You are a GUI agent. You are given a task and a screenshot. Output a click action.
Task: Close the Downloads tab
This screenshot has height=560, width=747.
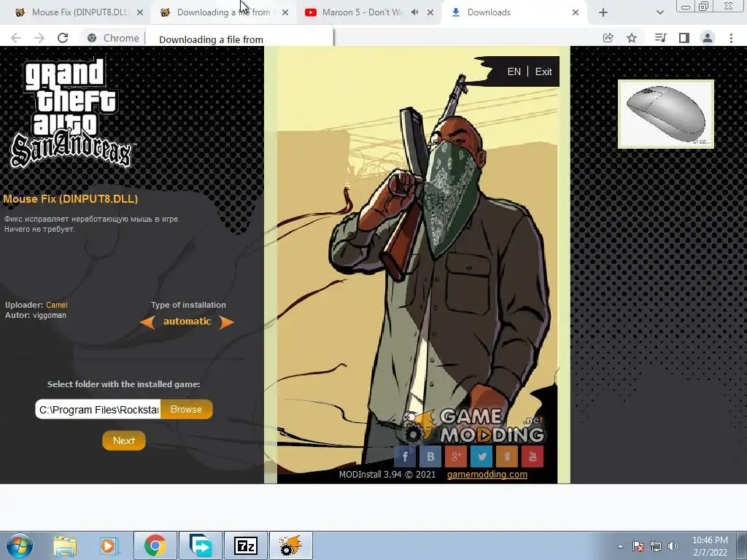tap(576, 13)
